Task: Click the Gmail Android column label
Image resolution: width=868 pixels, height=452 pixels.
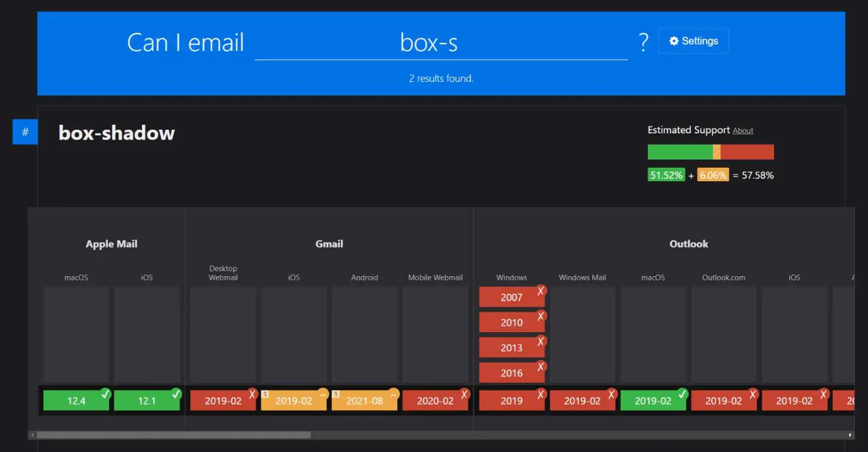Action: pyautogui.click(x=364, y=277)
